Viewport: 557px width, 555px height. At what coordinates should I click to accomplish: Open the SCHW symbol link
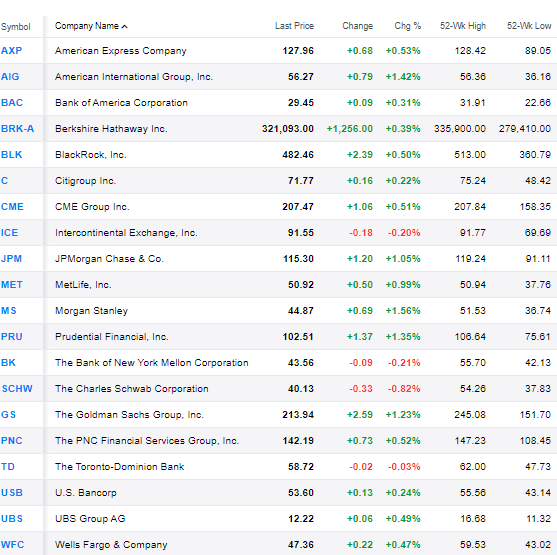tap(17, 388)
